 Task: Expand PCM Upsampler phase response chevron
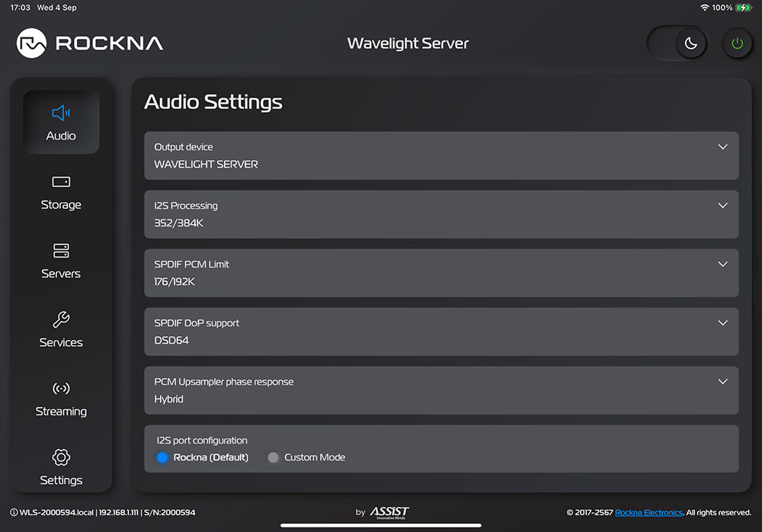723,381
